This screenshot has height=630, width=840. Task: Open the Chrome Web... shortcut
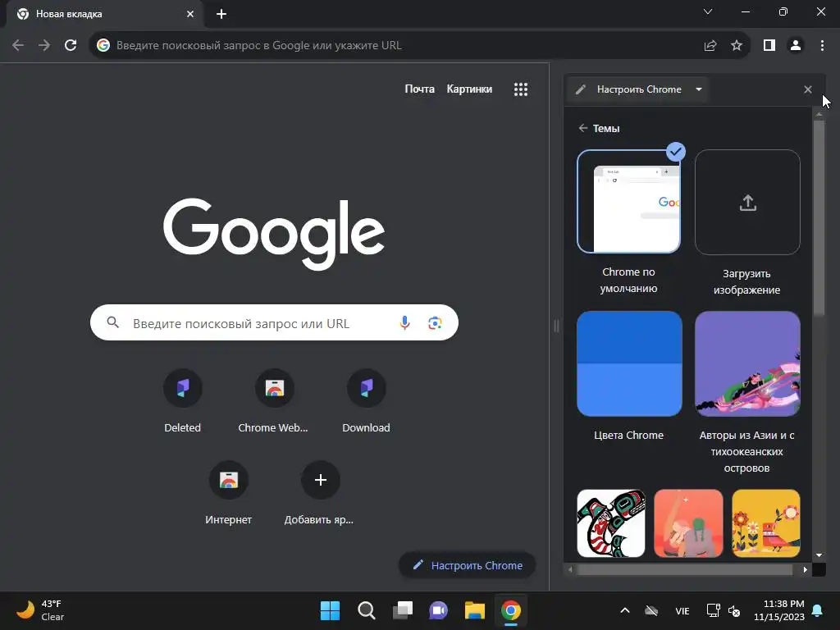pos(274,400)
